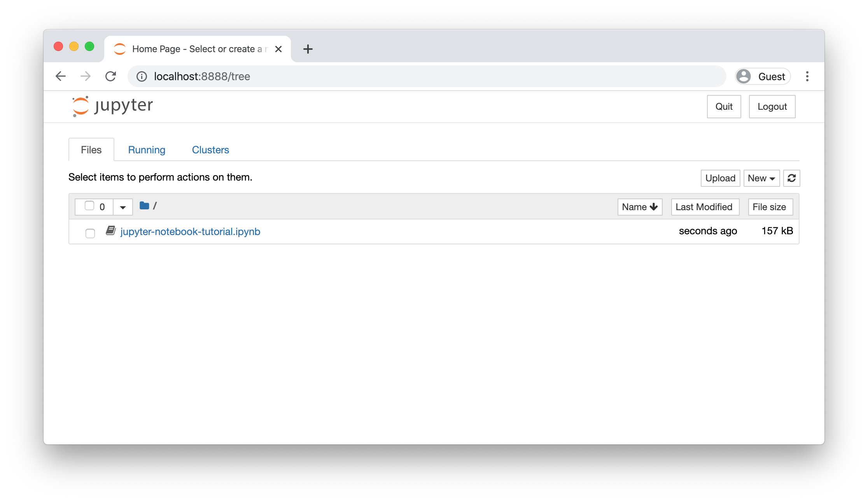
Task: Open jupyter-notebook-tutorial.ipynb file link
Action: [x=190, y=231]
